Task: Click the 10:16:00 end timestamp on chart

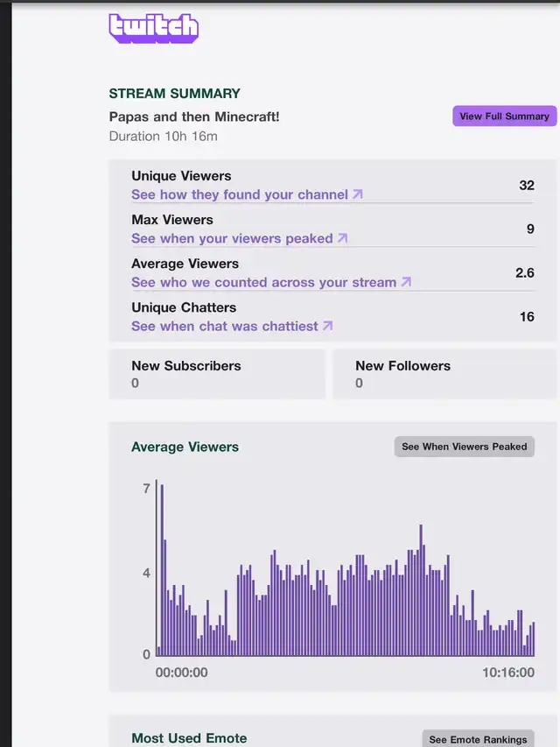Action: [x=507, y=673]
